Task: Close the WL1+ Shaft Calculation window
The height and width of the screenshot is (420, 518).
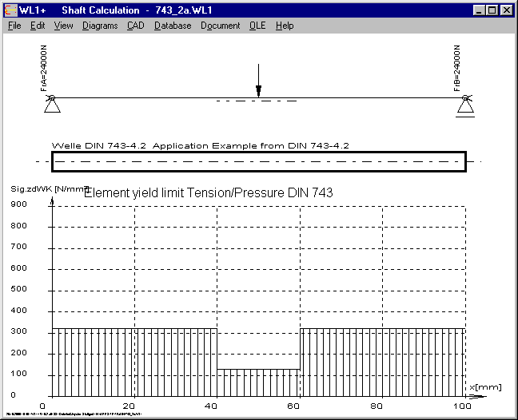Action: pyautogui.click(x=506, y=10)
